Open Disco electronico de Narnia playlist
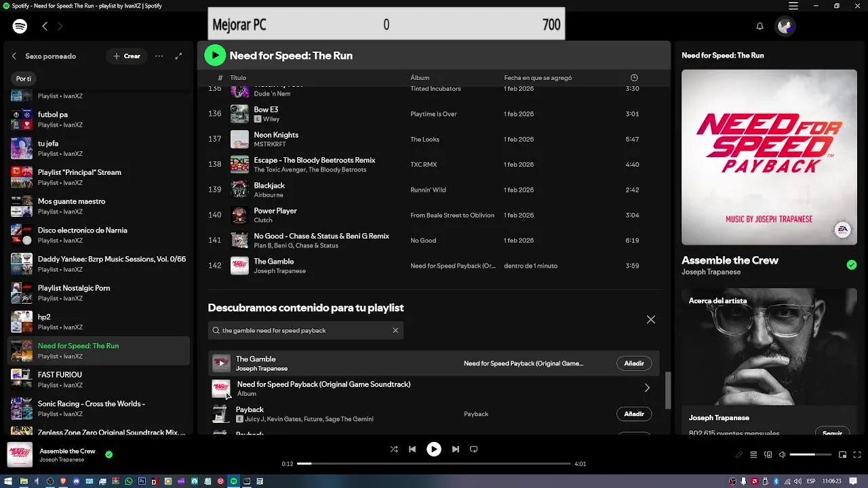 point(98,235)
